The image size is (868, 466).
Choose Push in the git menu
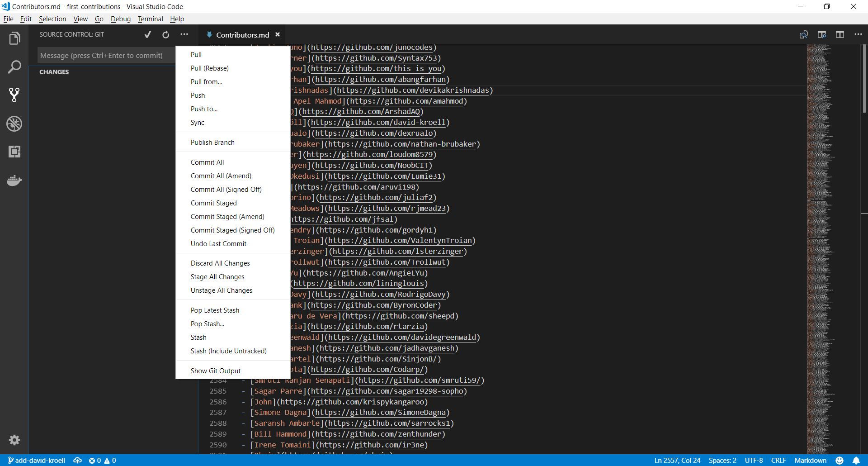(233, 95)
